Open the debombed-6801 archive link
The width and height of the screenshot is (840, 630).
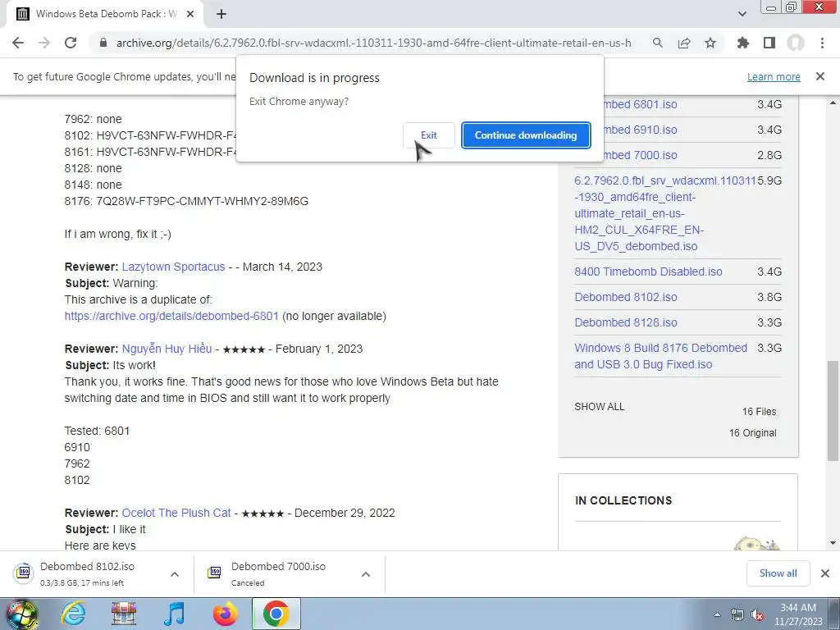click(171, 316)
